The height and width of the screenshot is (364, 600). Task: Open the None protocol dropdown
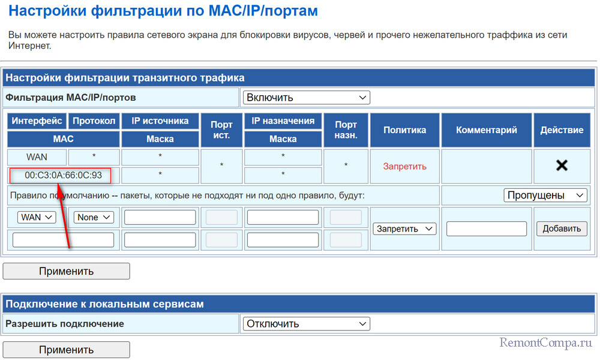tap(94, 217)
